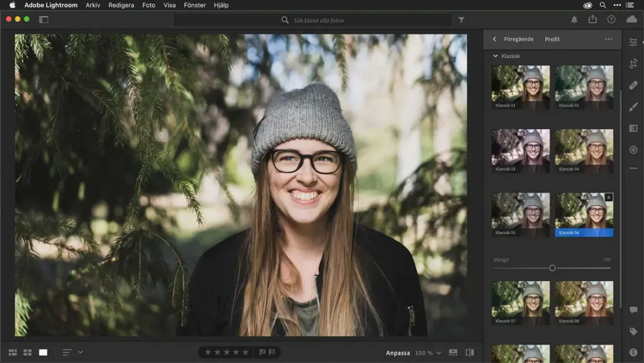Open the Adobe Lightroom app menu
Viewport: 644px width, 363px height.
(51, 5)
